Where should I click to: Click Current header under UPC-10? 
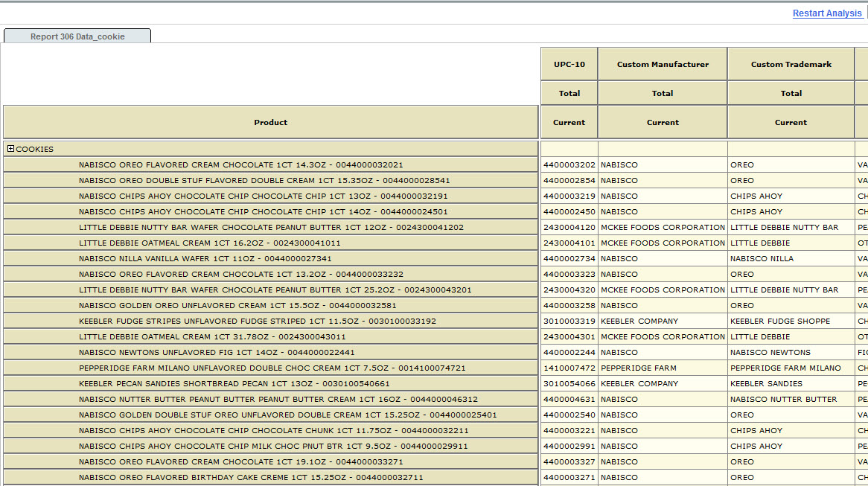click(569, 122)
